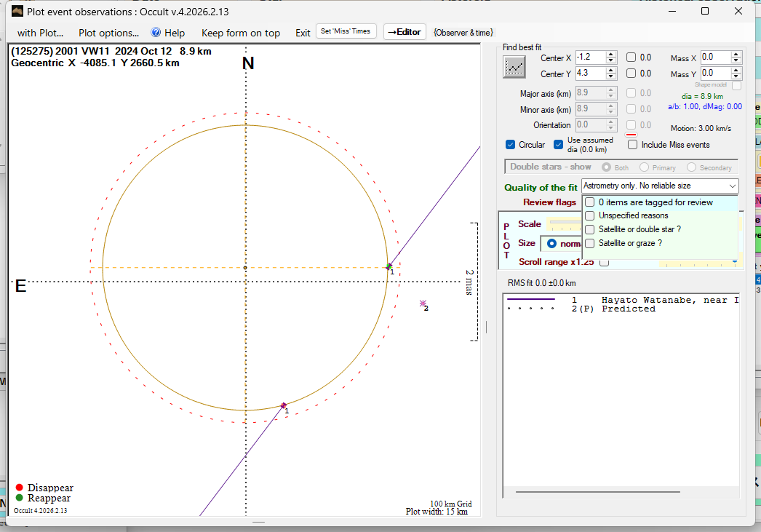Image resolution: width=761 pixels, height=532 pixels.
Task: Click the Occult app icon in title bar
Action: pyautogui.click(x=17, y=11)
